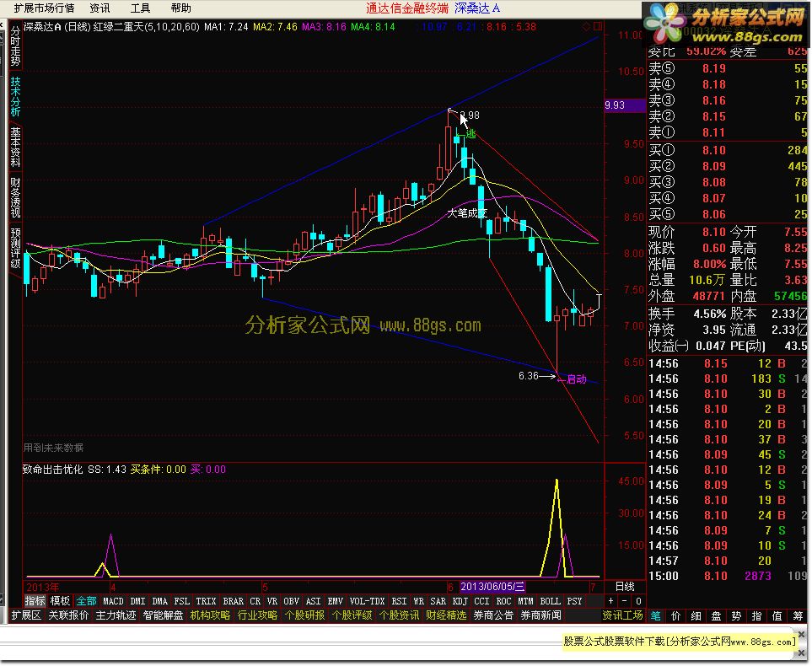Apply the CCI indicator
The height and width of the screenshot is (666, 812).
coord(481,601)
